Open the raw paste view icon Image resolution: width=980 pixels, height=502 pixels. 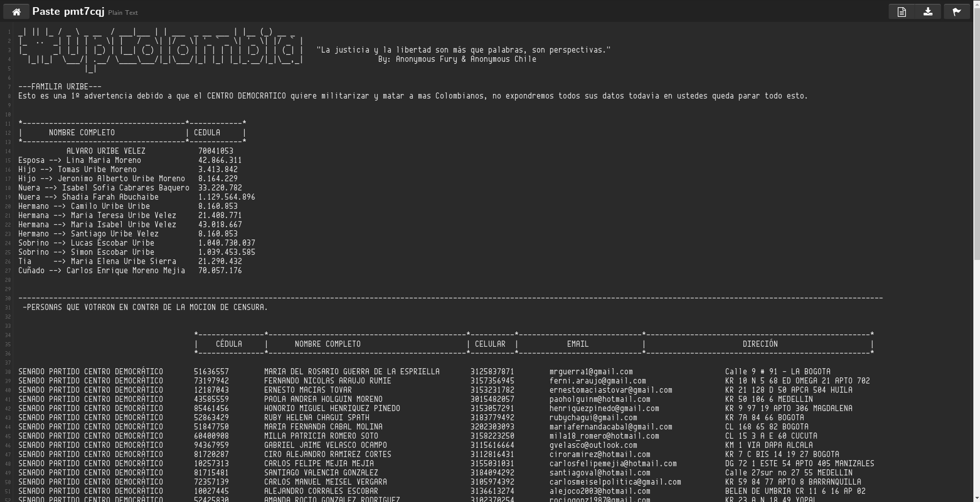[901, 11]
